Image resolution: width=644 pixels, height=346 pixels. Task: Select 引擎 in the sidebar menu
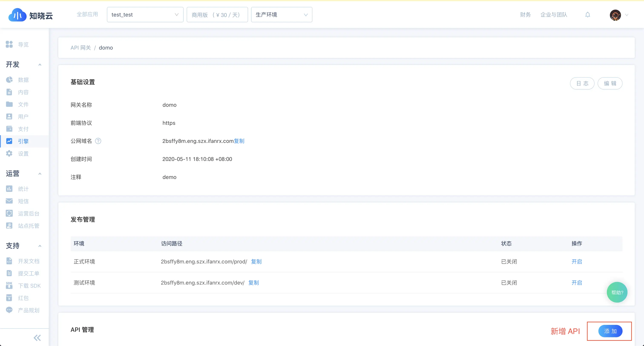tap(23, 141)
